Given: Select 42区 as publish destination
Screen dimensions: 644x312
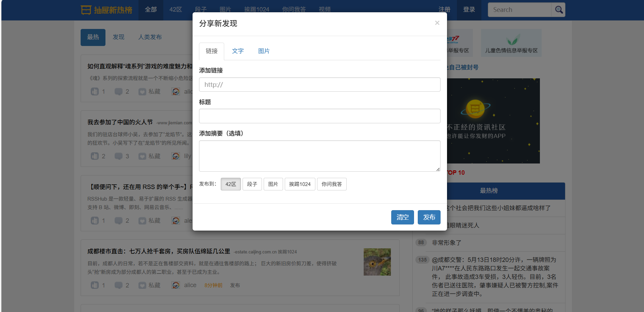Looking at the screenshot, I should (x=231, y=184).
